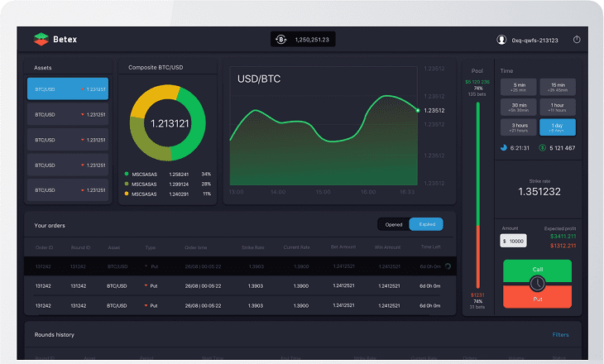Screen dimensions: 604x364
Task: Click the Betex logo icon
Action: point(41,39)
